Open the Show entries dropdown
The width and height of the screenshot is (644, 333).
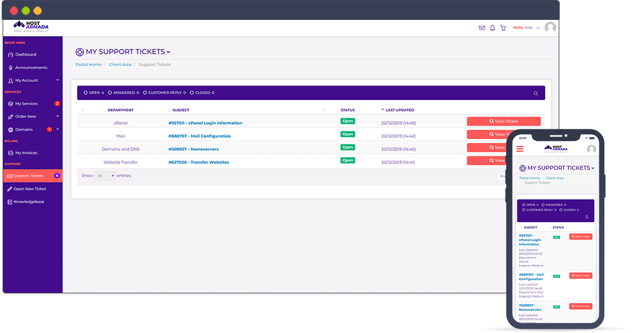pyautogui.click(x=105, y=175)
